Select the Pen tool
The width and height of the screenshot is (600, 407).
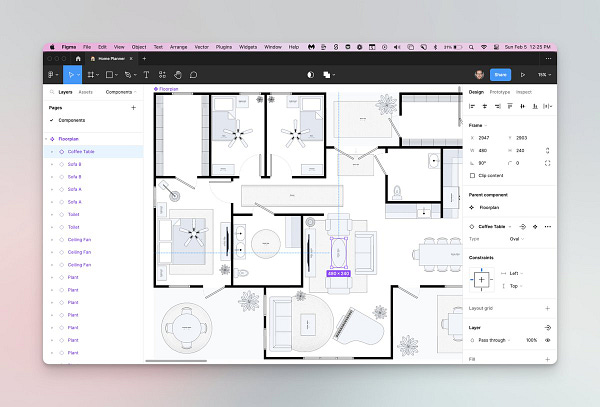[x=128, y=75]
